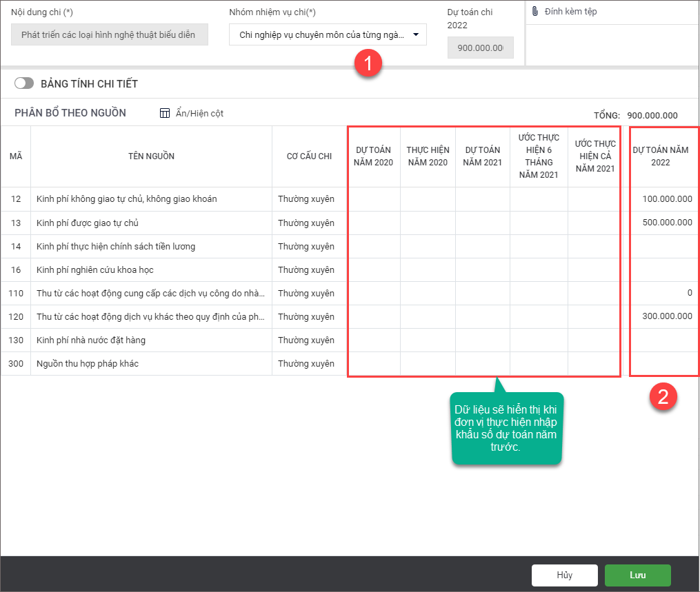Click the column show/hide table icon

coord(164,113)
